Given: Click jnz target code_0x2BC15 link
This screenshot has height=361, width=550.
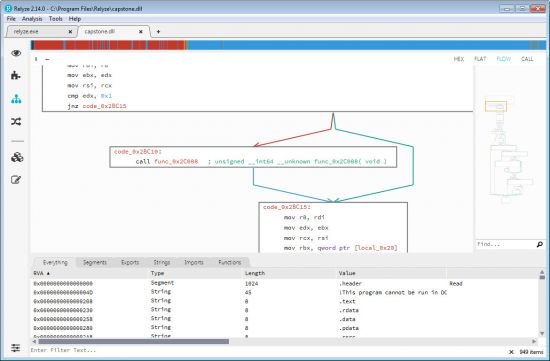Looking at the screenshot, I should (x=105, y=106).
